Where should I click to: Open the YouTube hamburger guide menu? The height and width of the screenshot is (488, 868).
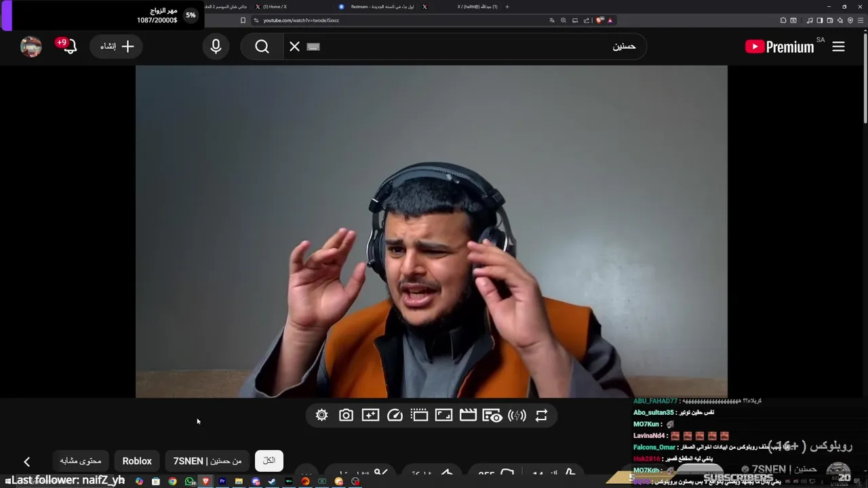(x=838, y=47)
